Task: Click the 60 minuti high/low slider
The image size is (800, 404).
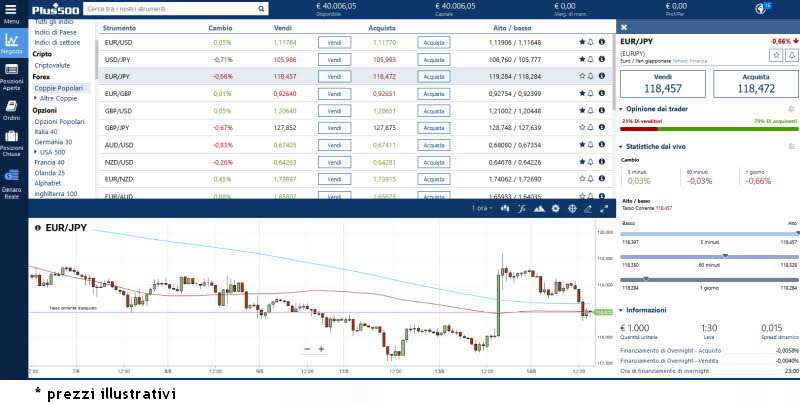Action: pos(709,256)
